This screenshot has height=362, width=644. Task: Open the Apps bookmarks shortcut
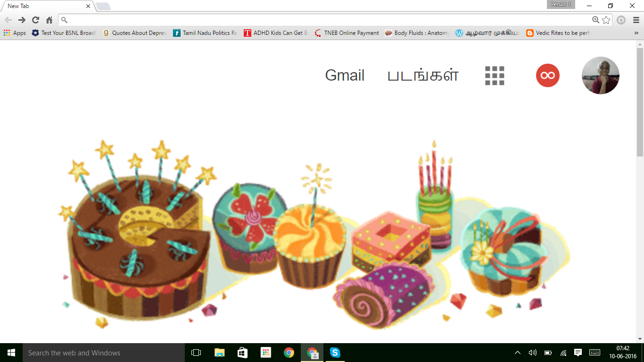pos(15,33)
